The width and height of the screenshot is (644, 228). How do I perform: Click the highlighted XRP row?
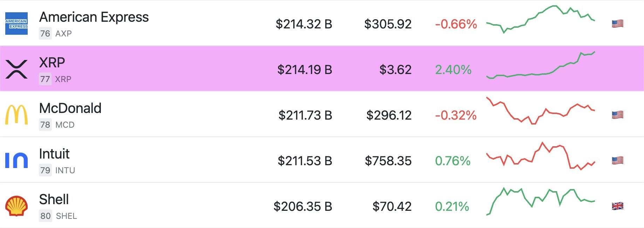[210, 69]
